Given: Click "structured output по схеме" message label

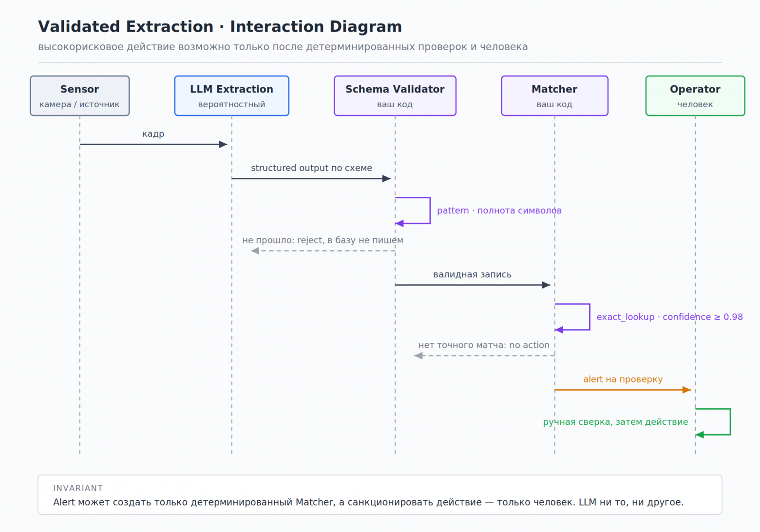Looking at the screenshot, I should point(311,168).
